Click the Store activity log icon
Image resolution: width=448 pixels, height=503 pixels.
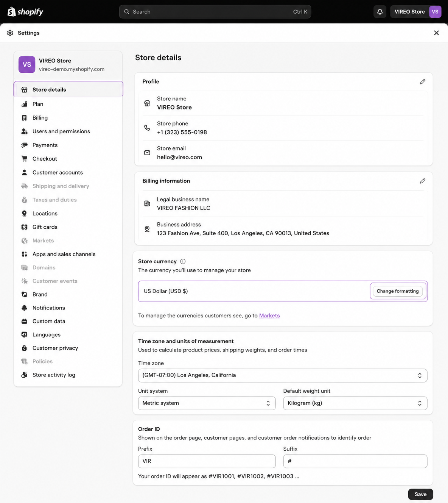click(24, 375)
